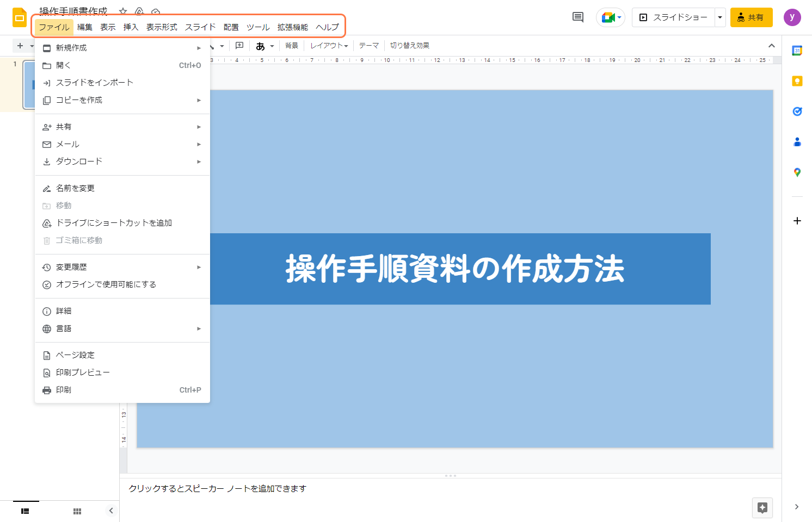Hide the menus with the up chevron
812x522 pixels.
772,46
